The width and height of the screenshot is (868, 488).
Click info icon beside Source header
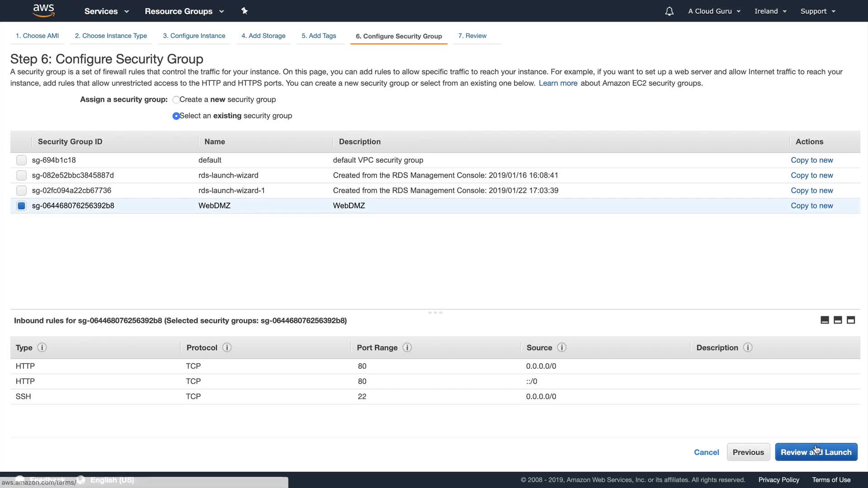click(561, 347)
